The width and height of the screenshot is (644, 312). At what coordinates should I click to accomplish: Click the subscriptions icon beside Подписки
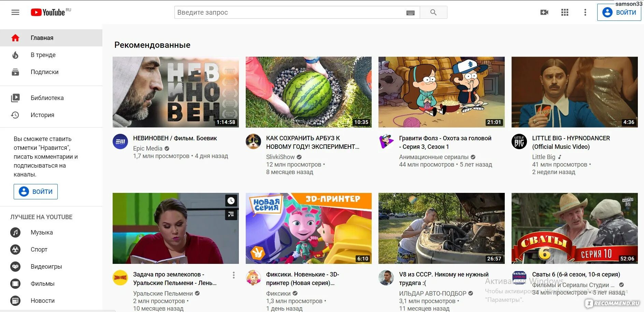tap(15, 72)
